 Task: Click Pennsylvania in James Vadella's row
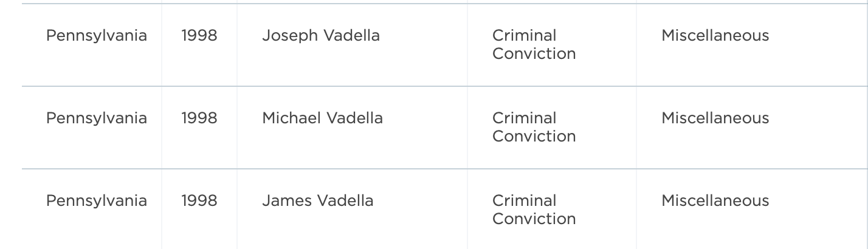coord(97,201)
